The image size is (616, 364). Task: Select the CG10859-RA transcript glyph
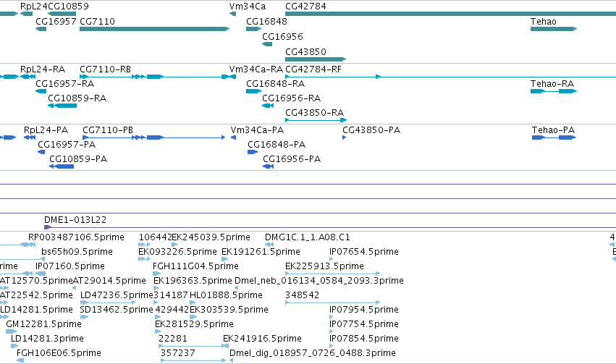(62, 106)
